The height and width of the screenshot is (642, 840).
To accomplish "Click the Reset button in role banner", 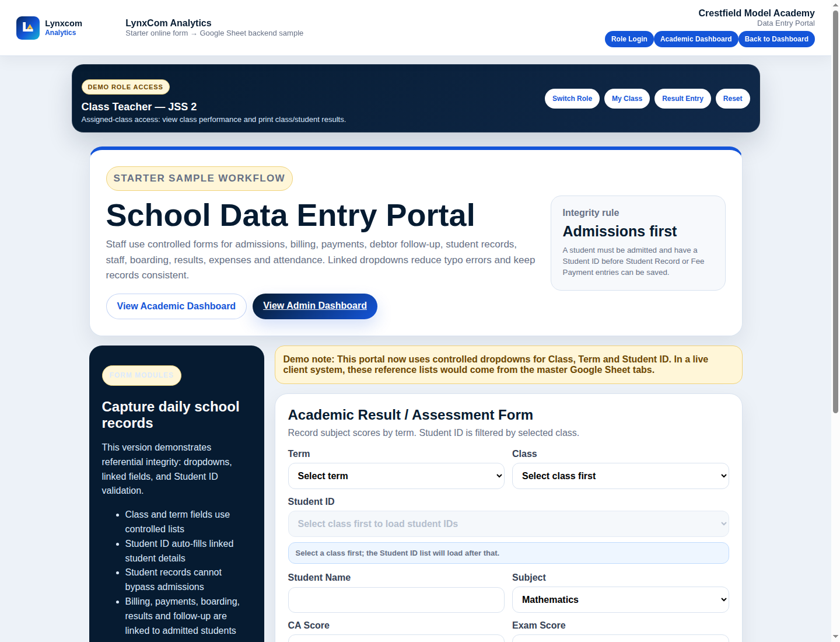I will (x=733, y=99).
